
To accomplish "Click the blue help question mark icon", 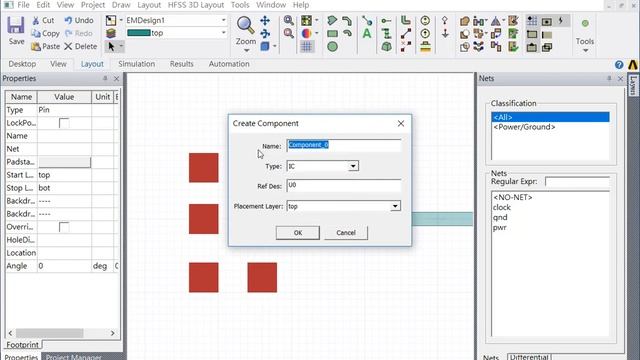I will [619, 64].
